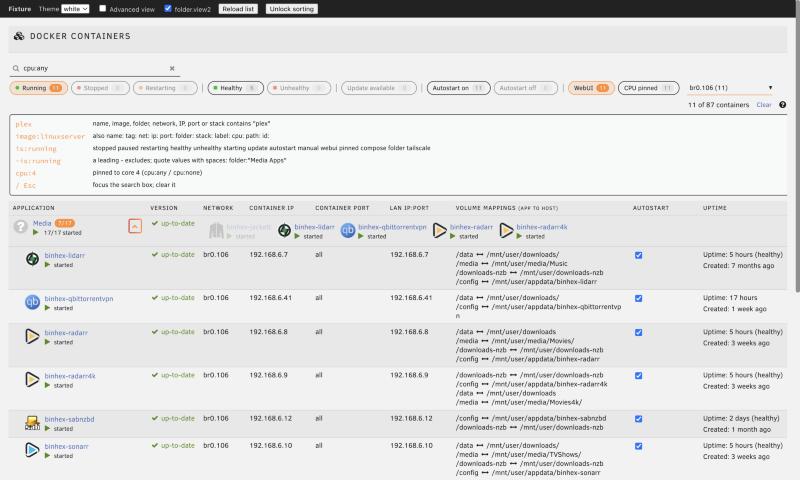Toggle the Update available filter chip
This screenshot has width=800, height=480.
[379, 88]
